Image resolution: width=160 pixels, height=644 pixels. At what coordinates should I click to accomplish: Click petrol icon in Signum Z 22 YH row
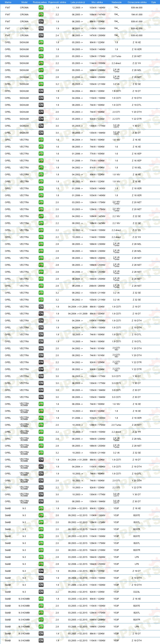[x=41, y=63]
